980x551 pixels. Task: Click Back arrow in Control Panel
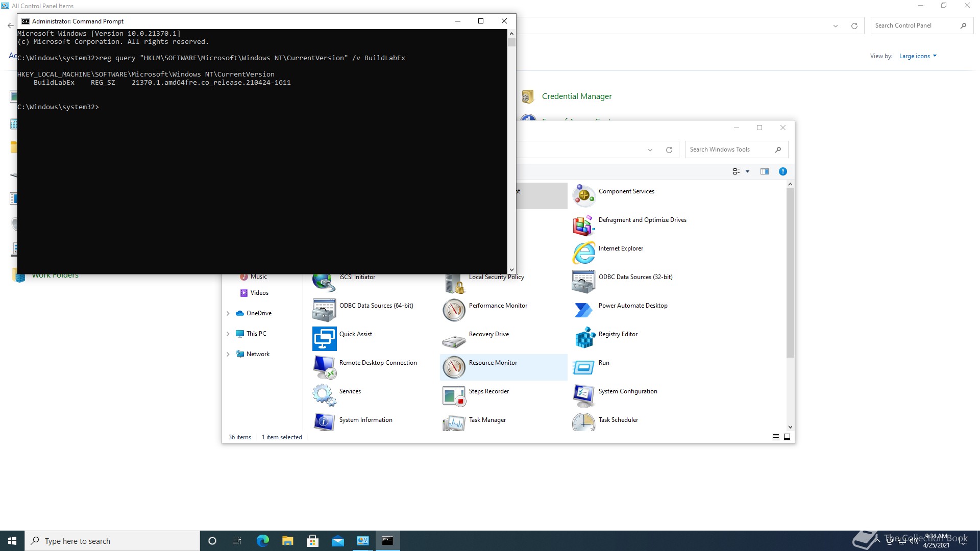[11, 26]
